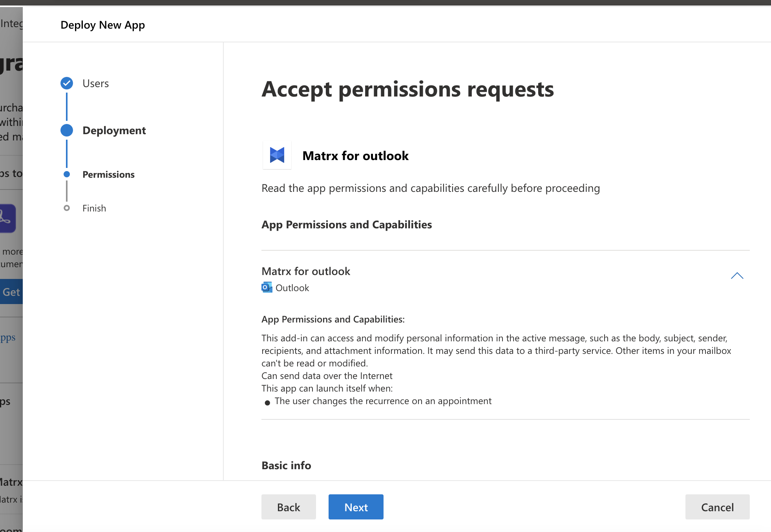Click the Finish step empty circle
This screenshot has height=532, width=771.
(67, 208)
